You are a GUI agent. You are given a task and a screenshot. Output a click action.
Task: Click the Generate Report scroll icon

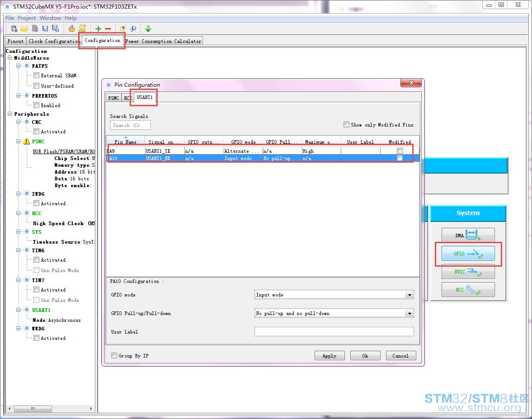82,28
